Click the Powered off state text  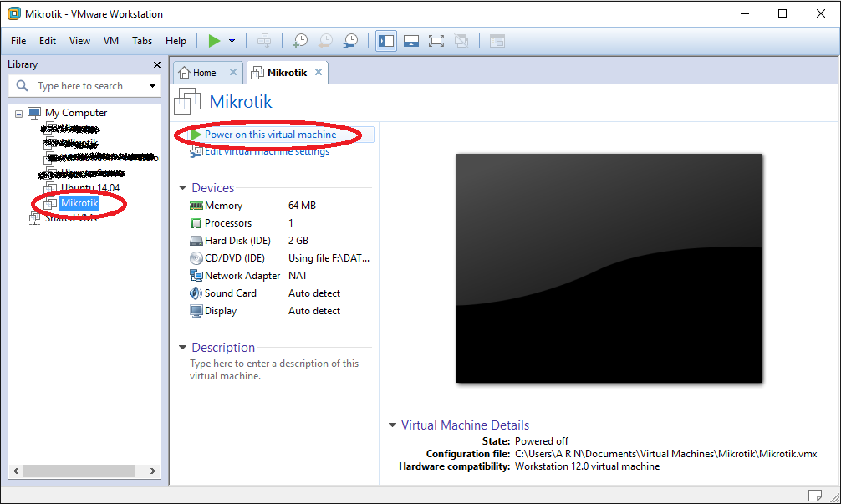(541, 441)
